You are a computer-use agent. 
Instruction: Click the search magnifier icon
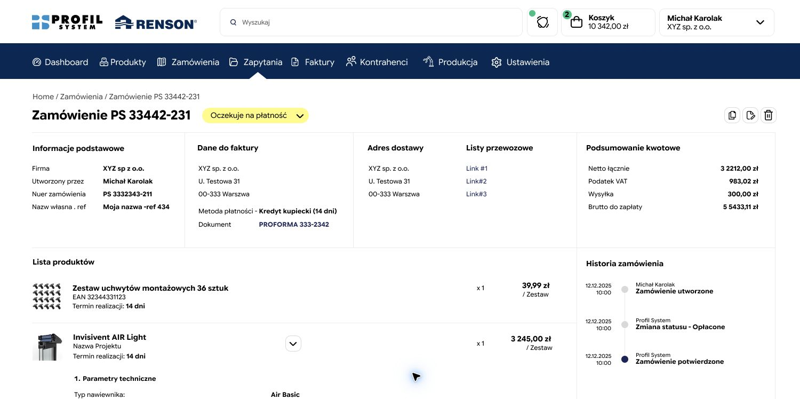pyautogui.click(x=233, y=22)
